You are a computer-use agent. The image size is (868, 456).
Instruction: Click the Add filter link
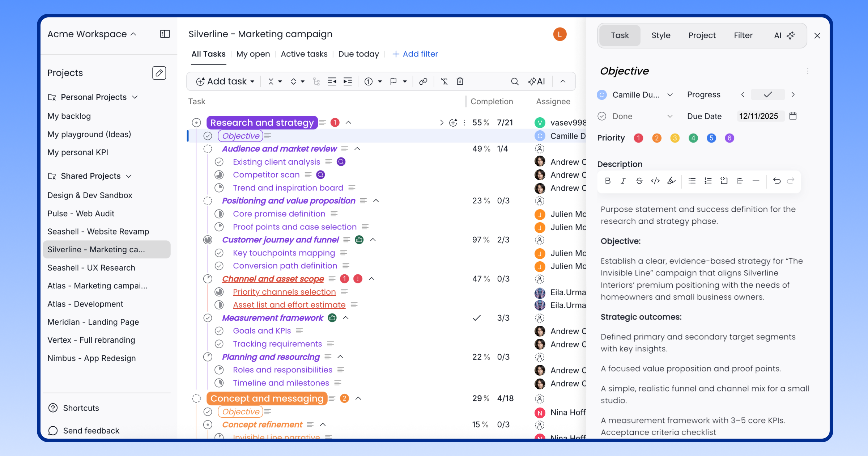tap(415, 54)
